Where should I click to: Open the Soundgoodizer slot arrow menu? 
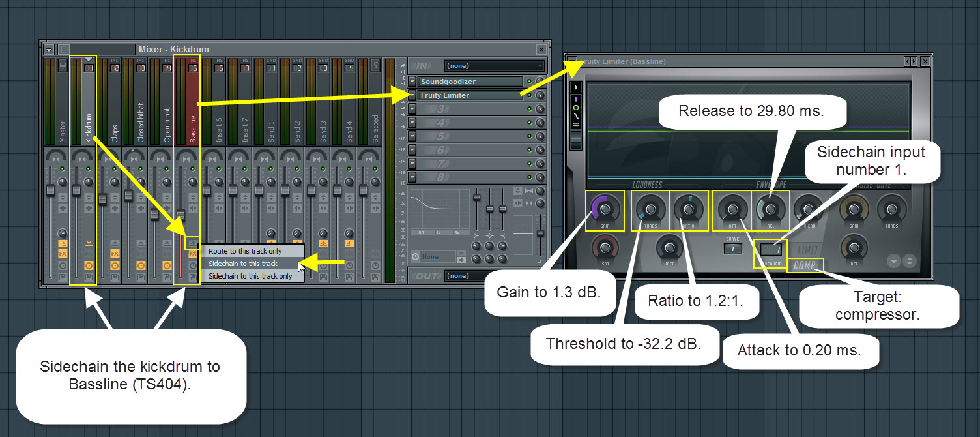click(x=412, y=82)
